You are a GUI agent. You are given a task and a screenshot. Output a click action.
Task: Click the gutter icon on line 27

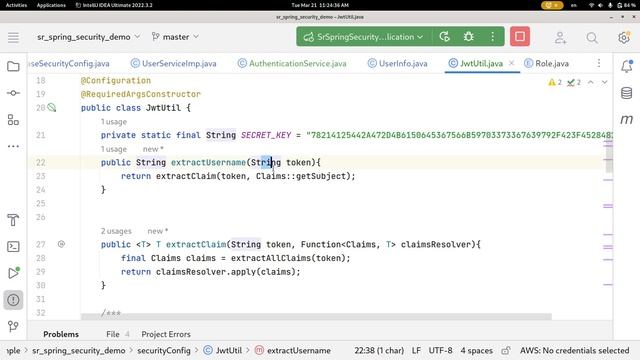[x=61, y=244]
